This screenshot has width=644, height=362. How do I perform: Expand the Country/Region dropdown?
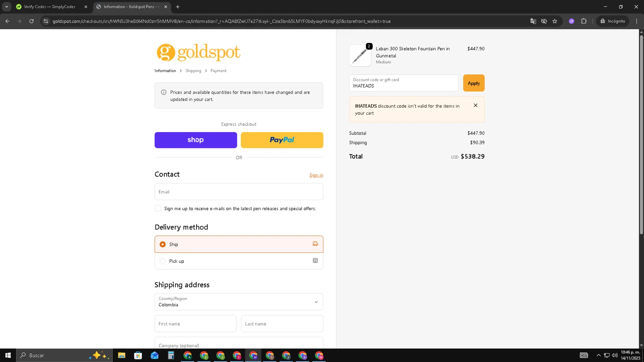pos(239,302)
